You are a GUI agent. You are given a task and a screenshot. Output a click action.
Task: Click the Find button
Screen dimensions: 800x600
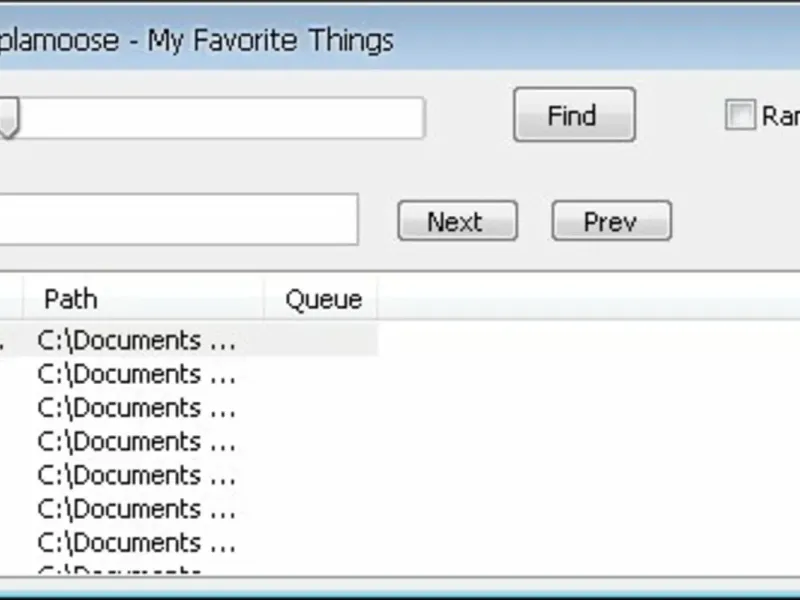click(x=574, y=116)
